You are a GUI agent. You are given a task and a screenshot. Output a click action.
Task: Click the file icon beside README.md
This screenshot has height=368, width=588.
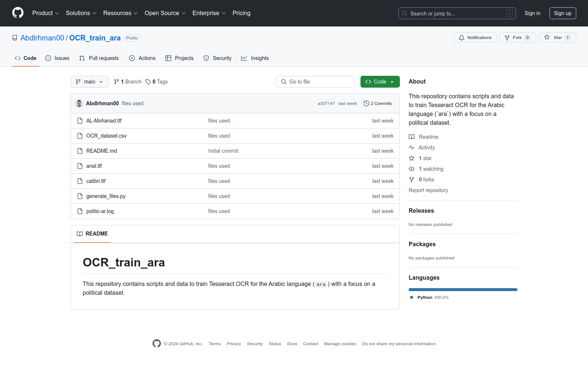[x=80, y=151]
